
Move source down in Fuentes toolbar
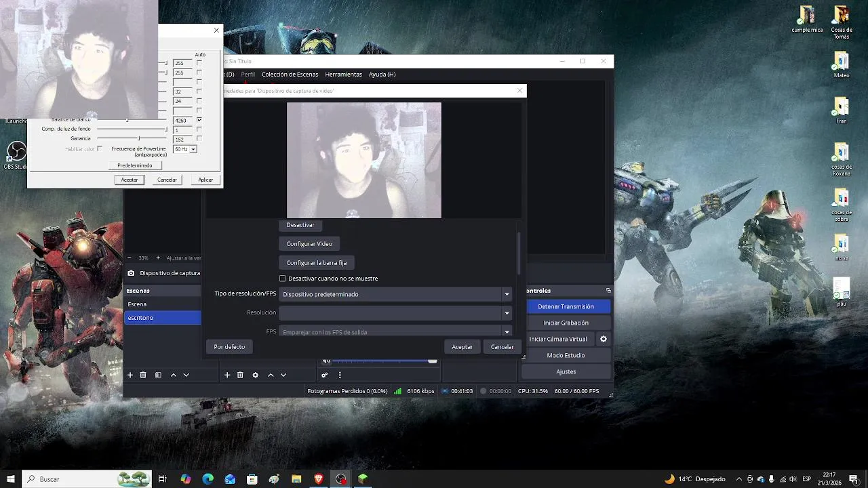point(283,375)
